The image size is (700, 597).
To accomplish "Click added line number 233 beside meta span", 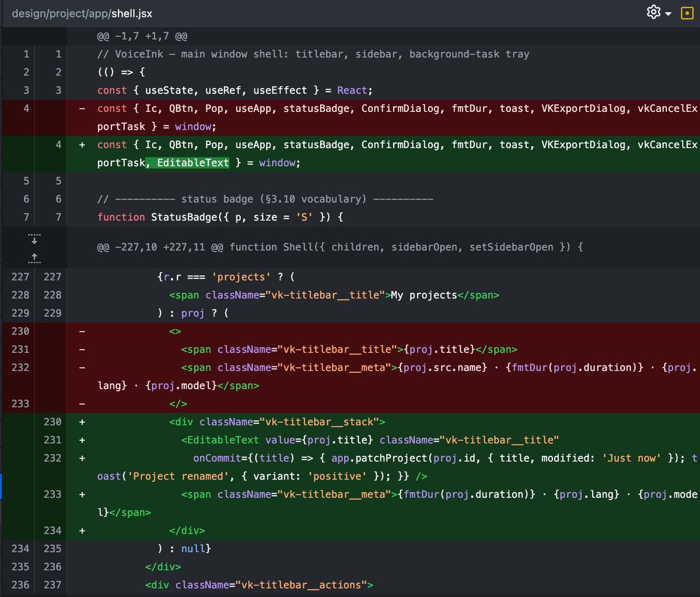I will point(52,494).
